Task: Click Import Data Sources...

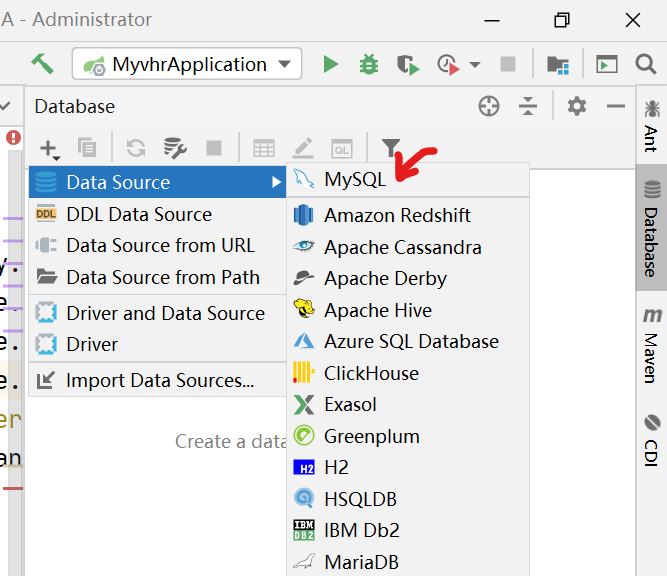Action: (157, 380)
